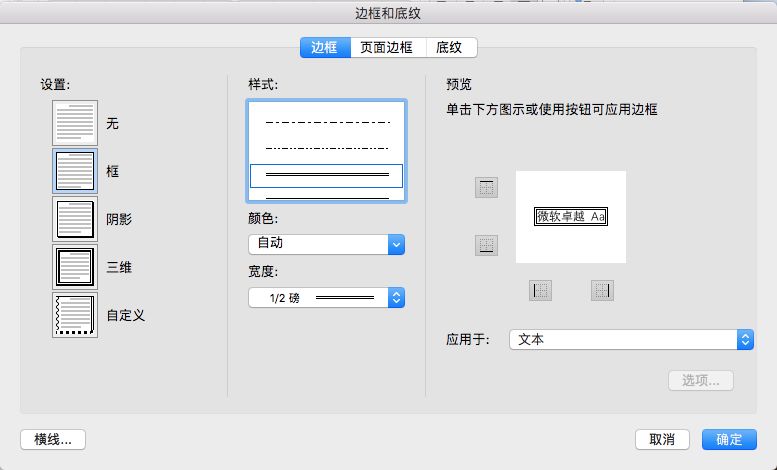
Task: Open the 颜色 (color) dropdown showing 自动
Action: click(327, 244)
